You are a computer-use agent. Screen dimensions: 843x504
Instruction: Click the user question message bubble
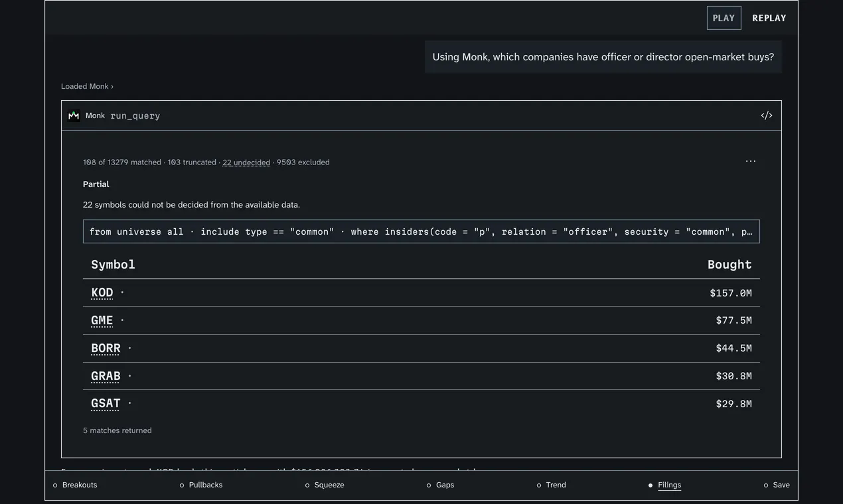pyautogui.click(x=603, y=57)
